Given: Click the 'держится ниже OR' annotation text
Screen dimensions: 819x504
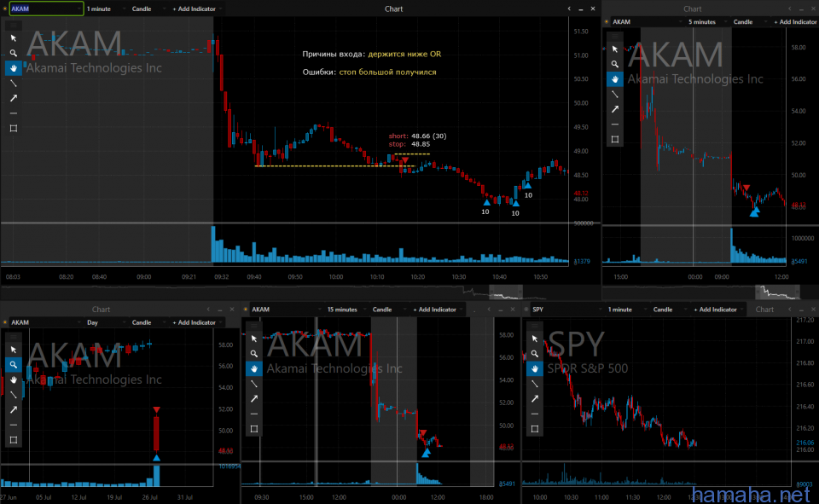Looking at the screenshot, I should click(404, 55).
